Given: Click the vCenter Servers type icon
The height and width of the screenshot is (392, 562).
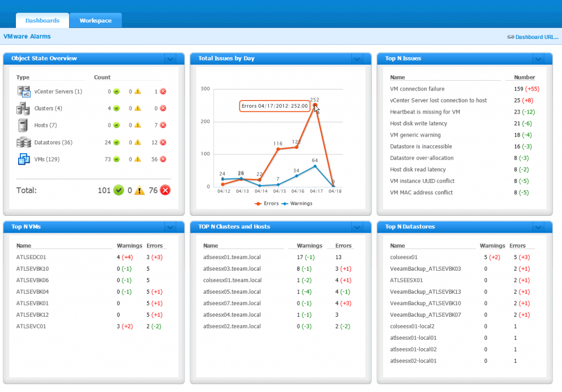Looking at the screenshot, I should tap(24, 92).
